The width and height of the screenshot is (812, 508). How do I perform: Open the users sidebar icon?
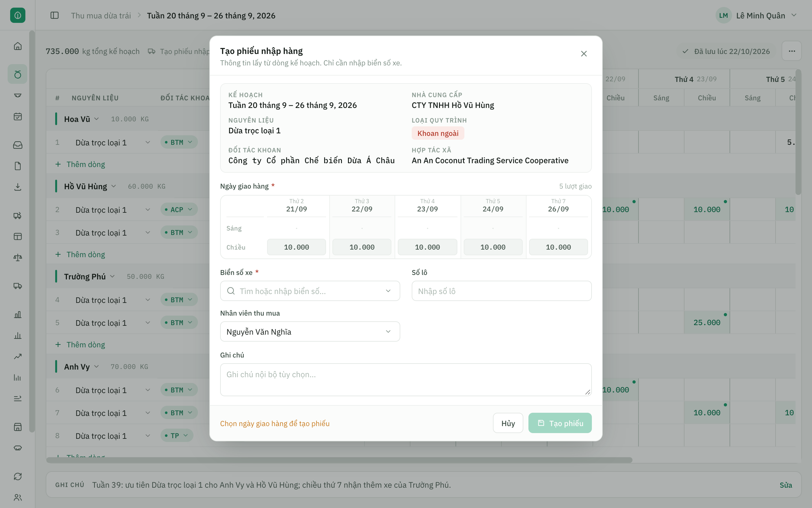coord(18,498)
